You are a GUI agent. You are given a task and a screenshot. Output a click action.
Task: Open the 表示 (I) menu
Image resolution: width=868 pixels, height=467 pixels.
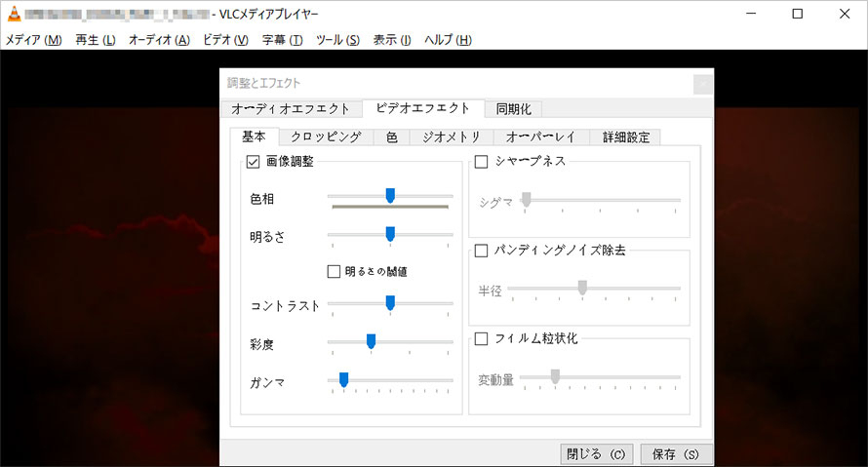[x=392, y=40]
